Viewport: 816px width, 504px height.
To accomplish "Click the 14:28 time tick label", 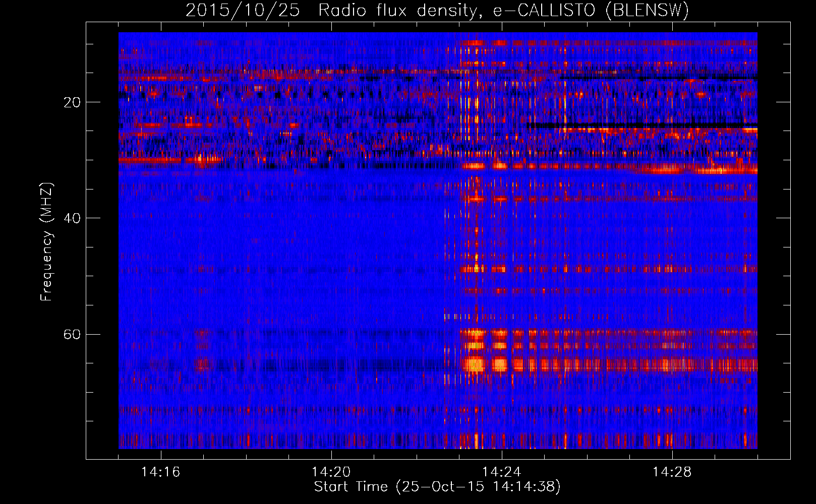I will pyautogui.click(x=672, y=472).
